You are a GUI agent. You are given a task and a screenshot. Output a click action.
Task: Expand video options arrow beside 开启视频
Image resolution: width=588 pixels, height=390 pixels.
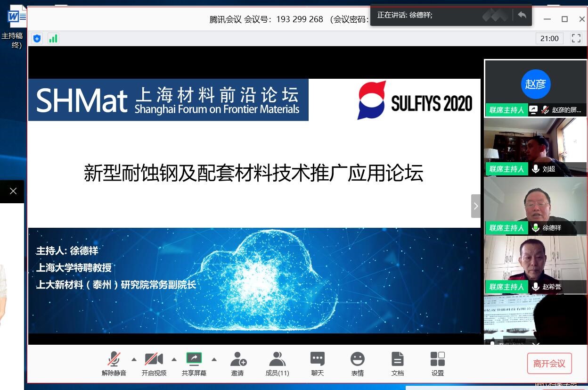click(174, 359)
